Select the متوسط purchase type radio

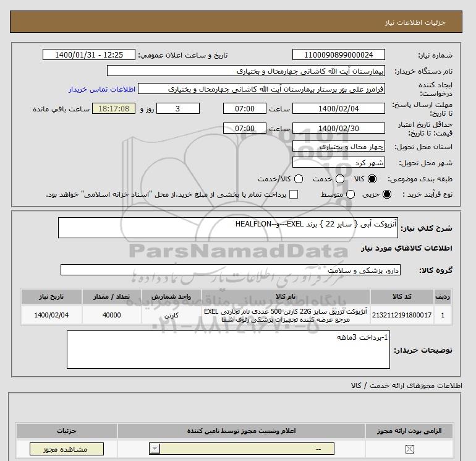[351, 194]
